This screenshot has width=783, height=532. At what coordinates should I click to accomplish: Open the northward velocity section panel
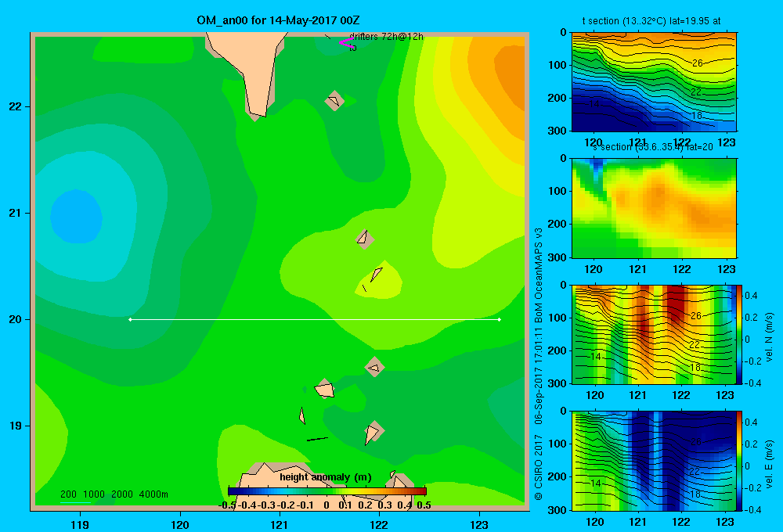pos(654,334)
